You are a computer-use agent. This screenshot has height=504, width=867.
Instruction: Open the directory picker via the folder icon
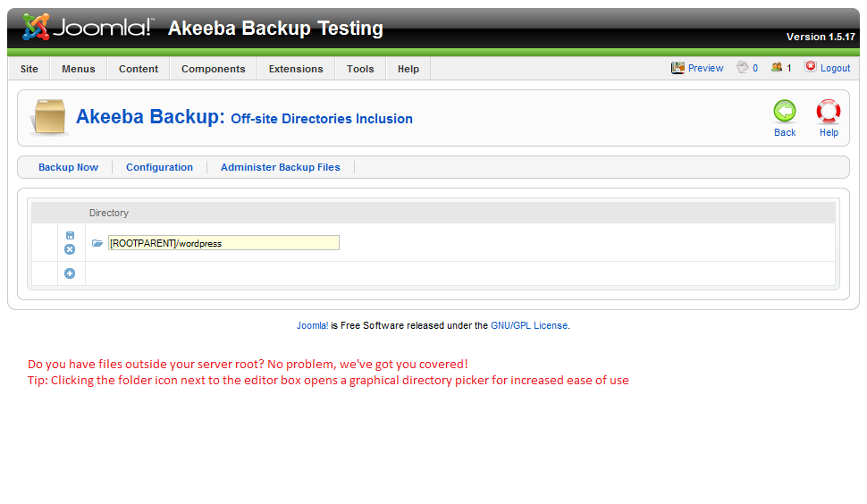tap(97, 243)
